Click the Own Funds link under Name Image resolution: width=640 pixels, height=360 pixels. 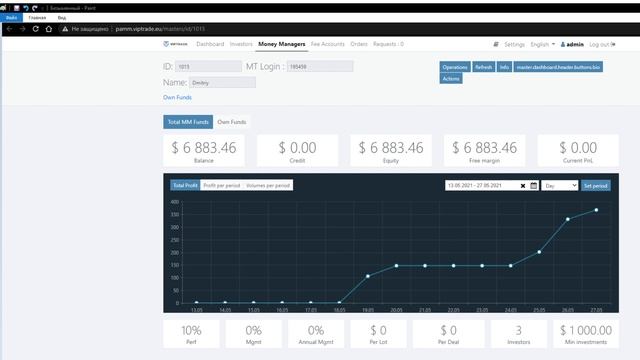[x=177, y=97]
